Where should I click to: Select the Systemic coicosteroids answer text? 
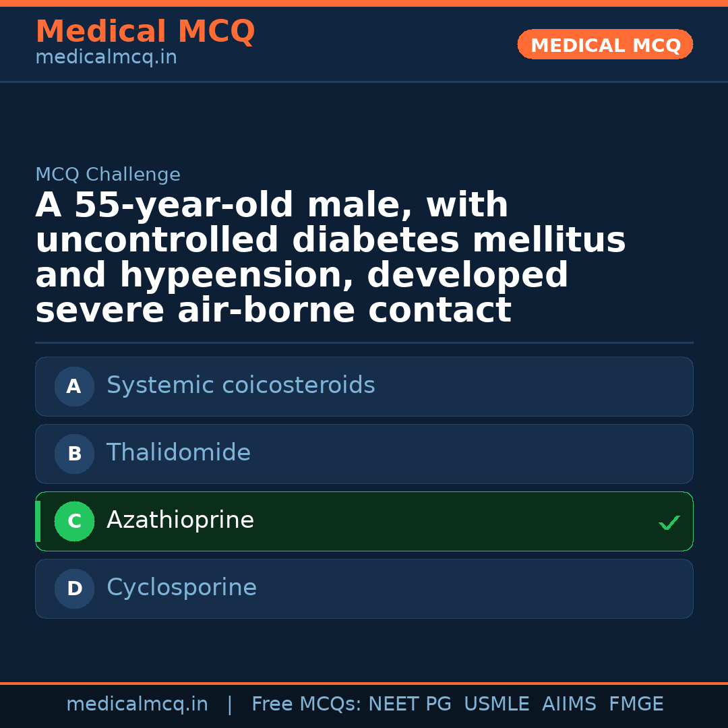241,386
